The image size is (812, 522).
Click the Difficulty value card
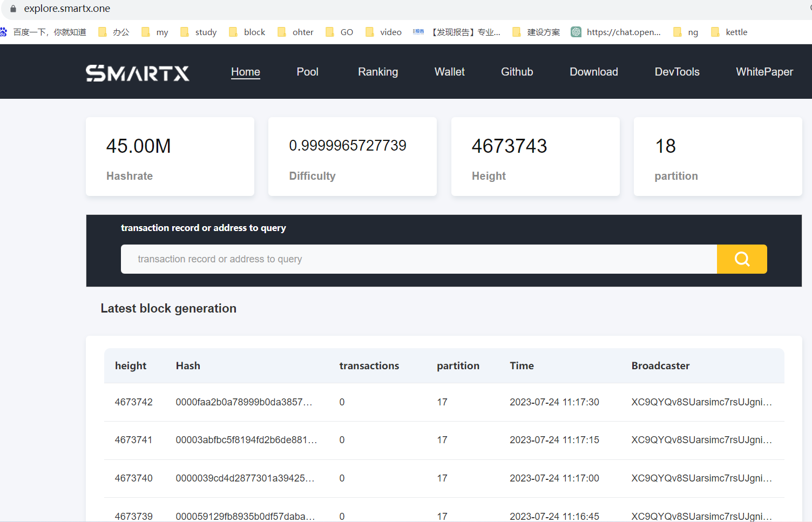coord(353,157)
